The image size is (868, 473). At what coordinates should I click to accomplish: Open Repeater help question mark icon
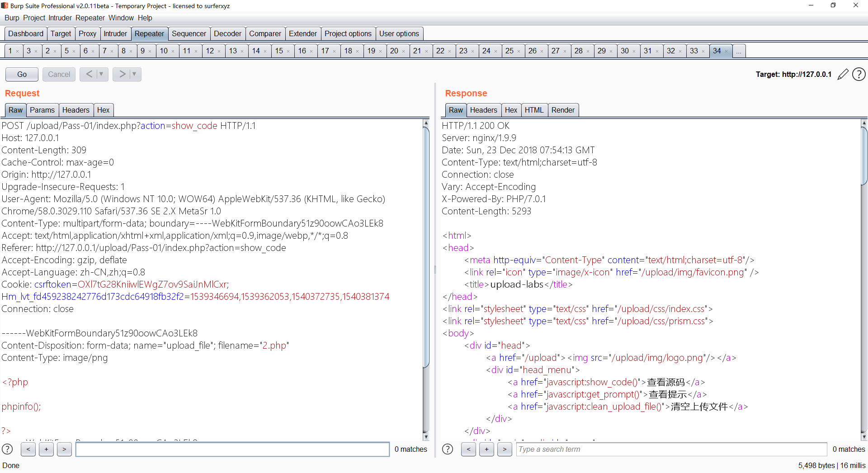pyautogui.click(x=859, y=74)
